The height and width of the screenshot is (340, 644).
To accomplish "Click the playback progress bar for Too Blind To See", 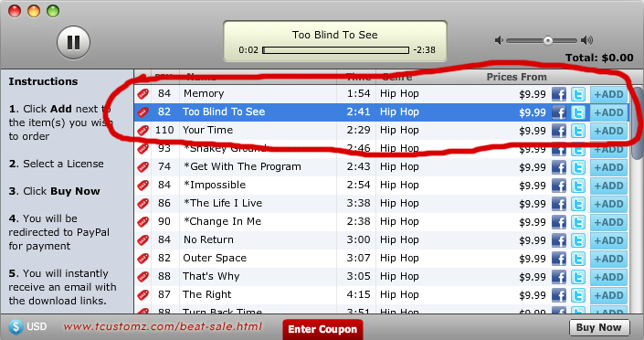I will coord(335,50).
